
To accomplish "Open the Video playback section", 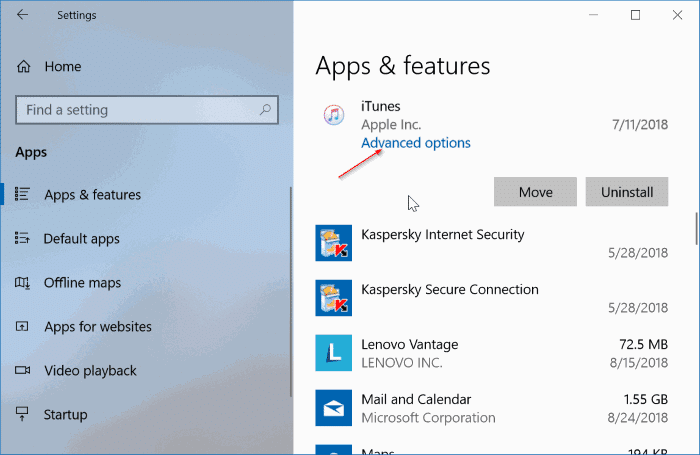I will (x=90, y=371).
